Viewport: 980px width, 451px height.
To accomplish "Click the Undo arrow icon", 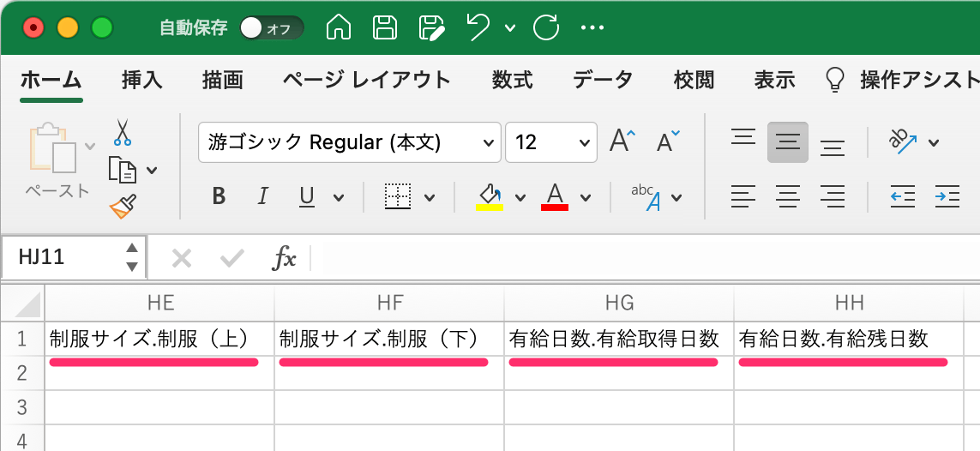I will 478,28.
